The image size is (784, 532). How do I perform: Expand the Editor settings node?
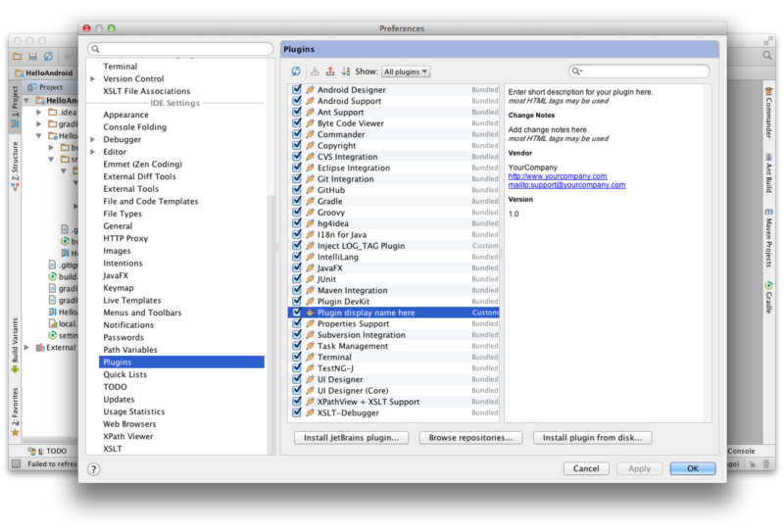tap(92, 152)
